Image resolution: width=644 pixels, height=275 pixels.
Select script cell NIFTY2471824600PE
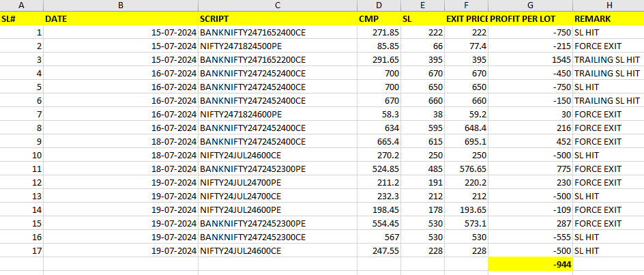pyautogui.click(x=278, y=114)
